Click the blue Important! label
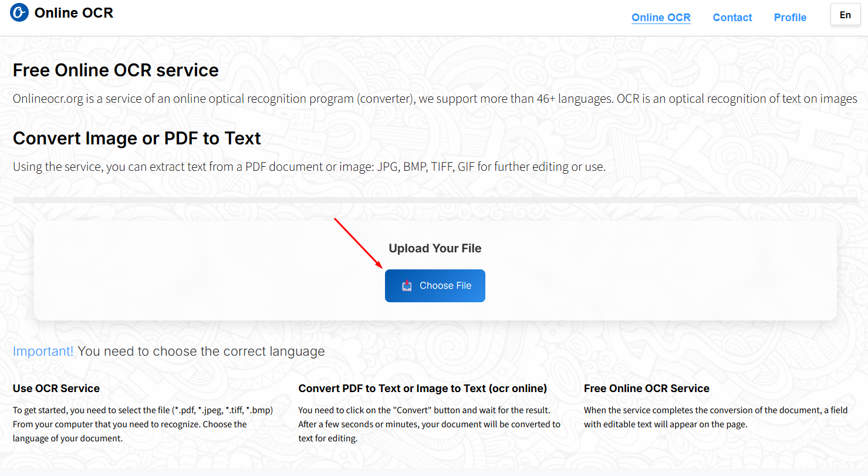 coord(43,352)
